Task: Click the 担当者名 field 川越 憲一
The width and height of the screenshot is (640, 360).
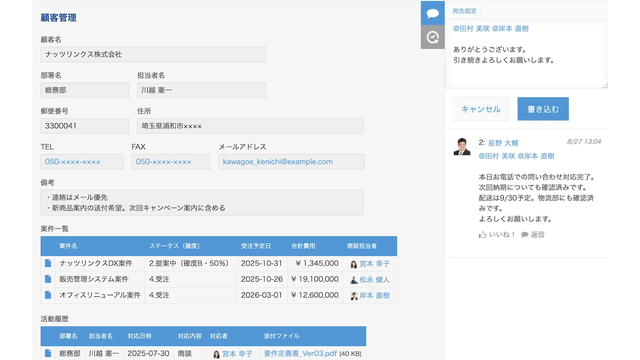Action: (x=202, y=90)
